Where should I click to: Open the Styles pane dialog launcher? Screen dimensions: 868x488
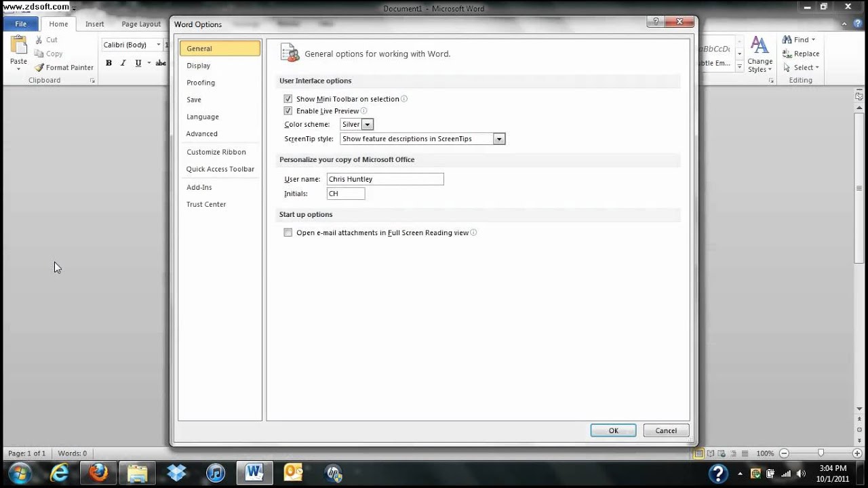pyautogui.click(x=772, y=81)
